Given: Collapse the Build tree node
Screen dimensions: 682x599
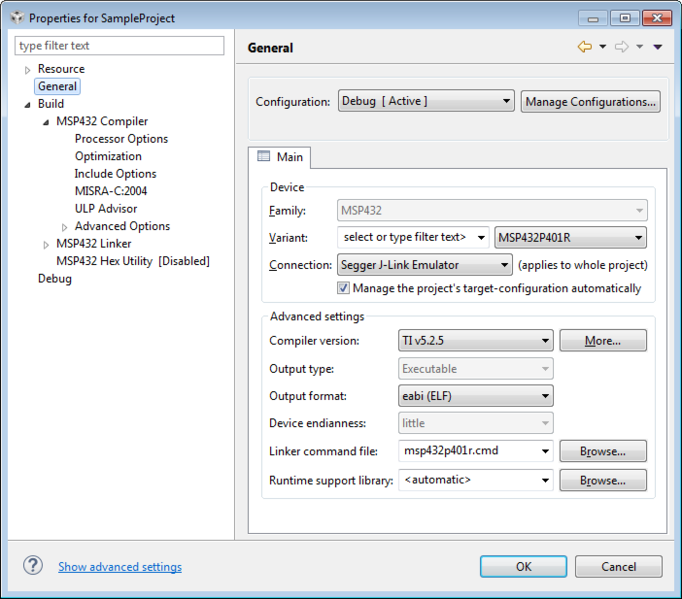Looking at the screenshot, I should coord(27,105).
